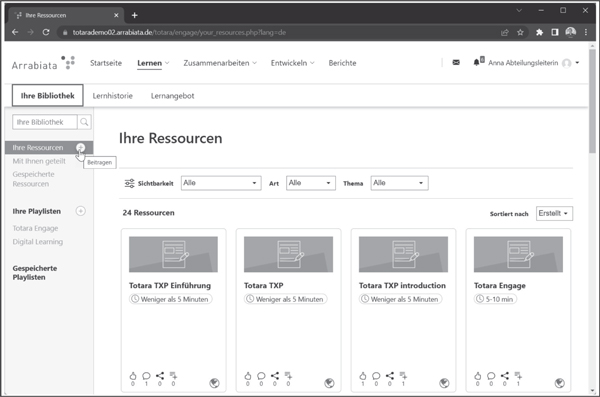Switch to the Lernhistorie tab
Screen dimensions: 600x397
coord(112,96)
